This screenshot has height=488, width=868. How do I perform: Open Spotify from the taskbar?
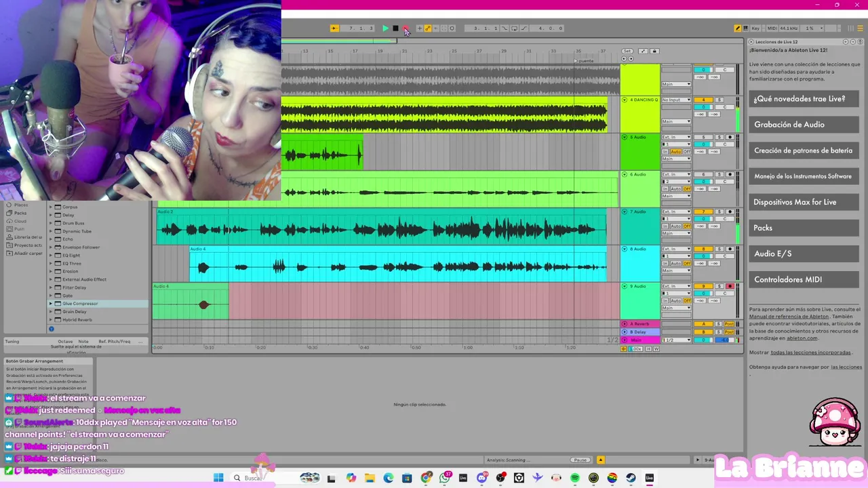(575, 478)
